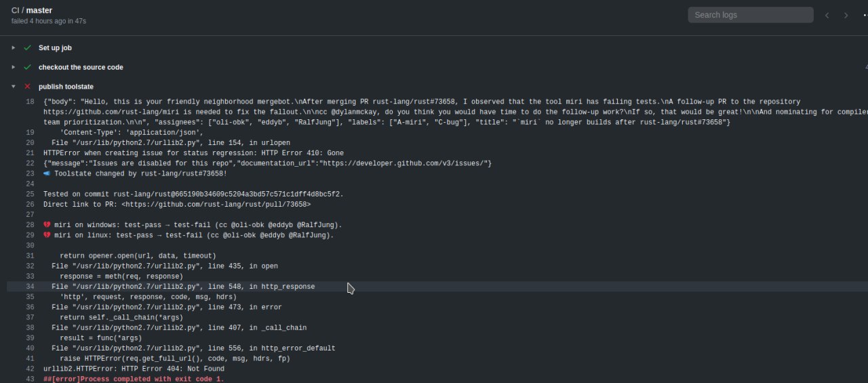The height and width of the screenshot is (383, 868).
Task: Click the broken heart icon on line 28
Action: (x=47, y=225)
